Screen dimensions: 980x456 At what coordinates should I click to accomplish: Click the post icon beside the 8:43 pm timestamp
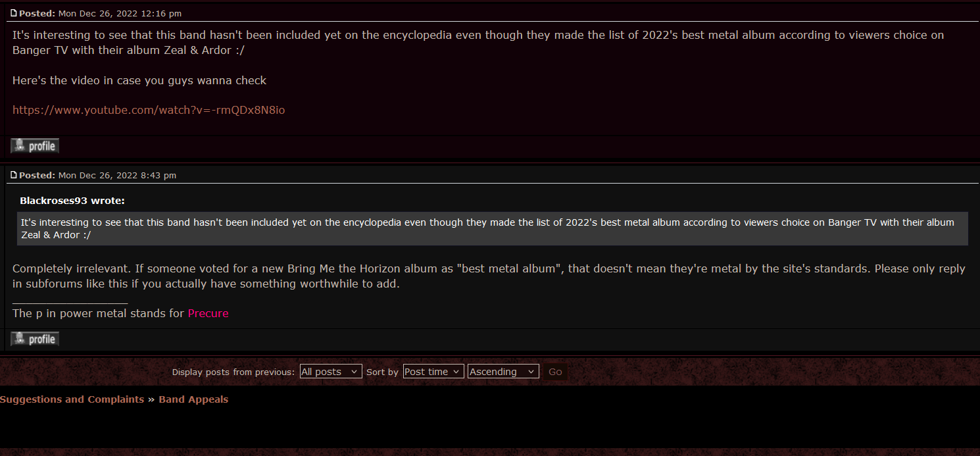pyautogui.click(x=14, y=175)
